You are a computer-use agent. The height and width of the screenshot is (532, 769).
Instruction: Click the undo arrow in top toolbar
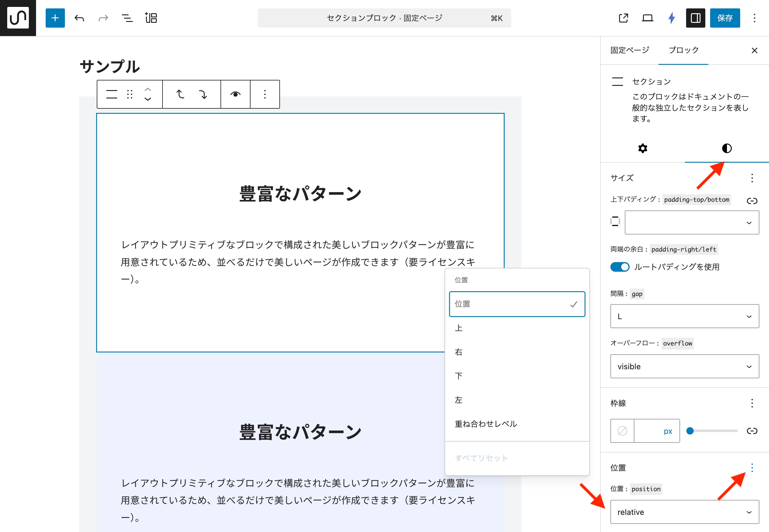[x=79, y=18]
